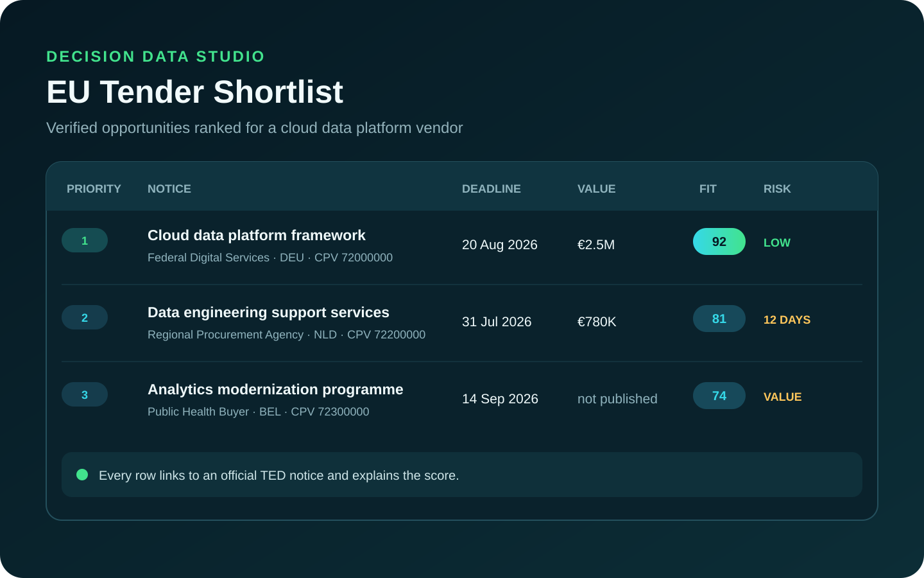The image size is (924, 578).
Task: Click the DECISION DATA STUDIO brand label
Action: (x=155, y=57)
